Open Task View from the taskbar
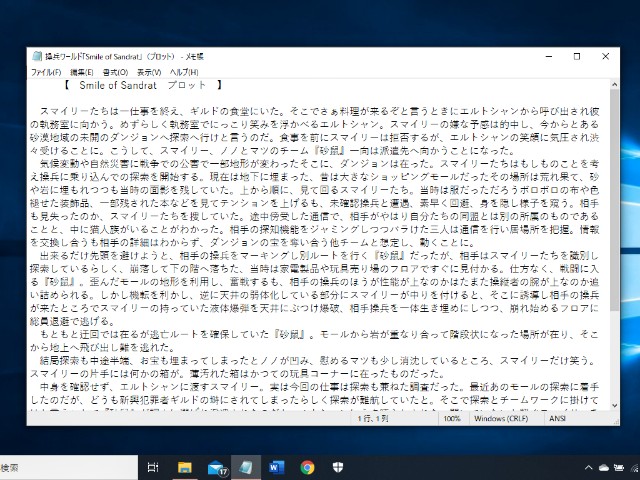The image size is (640, 480). click(x=153, y=467)
